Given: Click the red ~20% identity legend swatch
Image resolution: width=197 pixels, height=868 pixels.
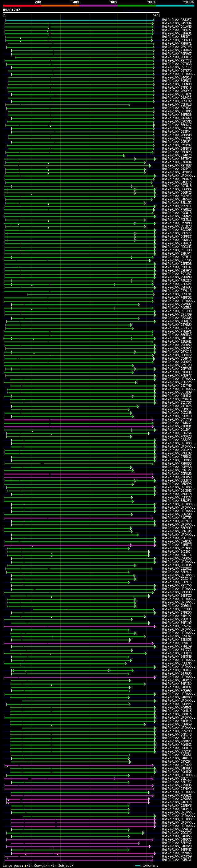Looking at the screenshot, I should pyautogui.click(x=22, y=6).
